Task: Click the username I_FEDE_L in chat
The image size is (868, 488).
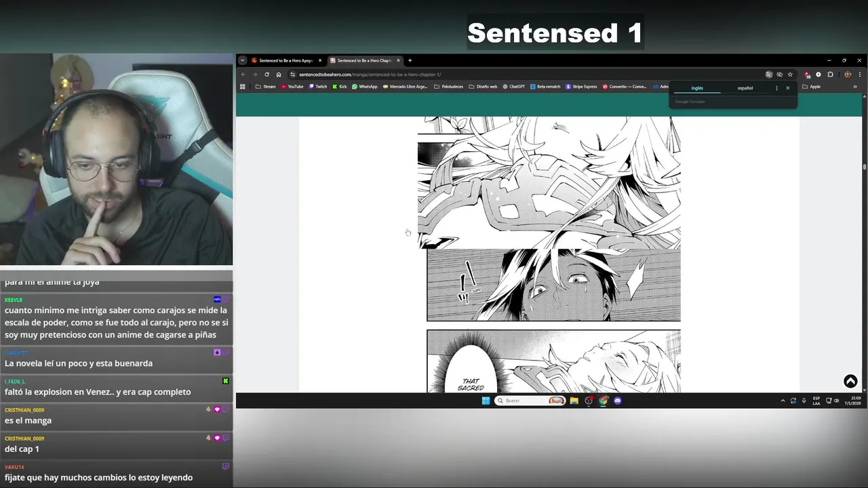Action: (x=15, y=382)
